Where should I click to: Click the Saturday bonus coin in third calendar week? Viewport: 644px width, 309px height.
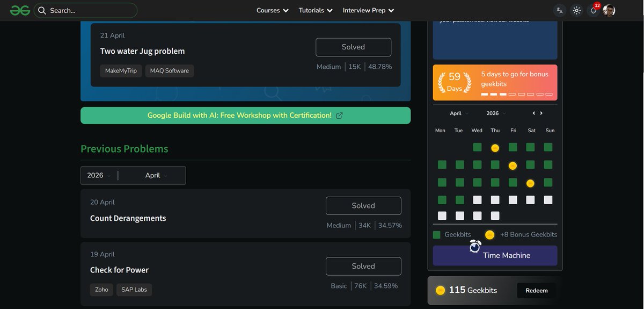click(530, 183)
